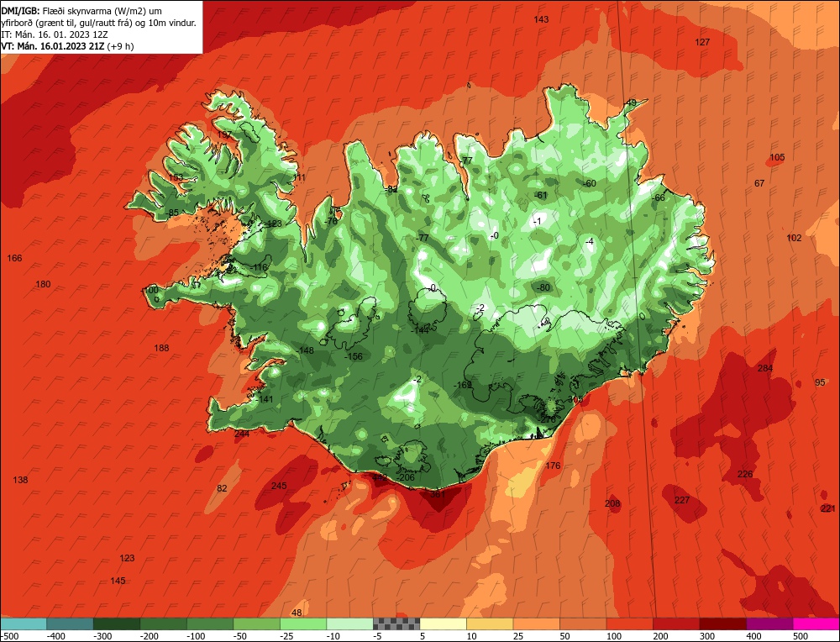840x642 pixels.
Task: Click the map value -76
Action: click(x=331, y=221)
